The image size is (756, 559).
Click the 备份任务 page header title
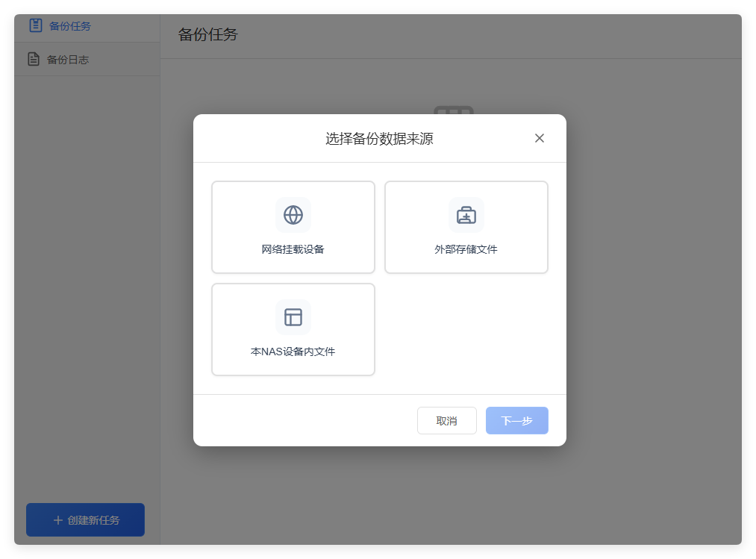pyautogui.click(x=207, y=34)
